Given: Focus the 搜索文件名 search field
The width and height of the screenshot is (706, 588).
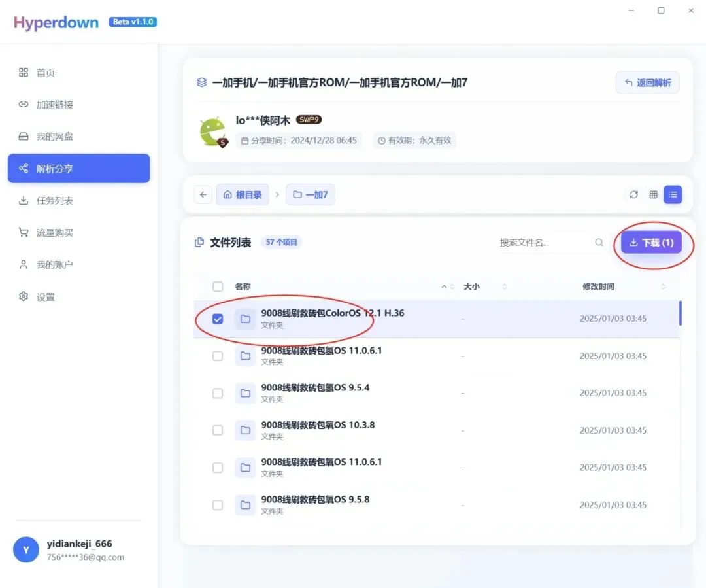Looking at the screenshot, I should [x=545, y=243].
